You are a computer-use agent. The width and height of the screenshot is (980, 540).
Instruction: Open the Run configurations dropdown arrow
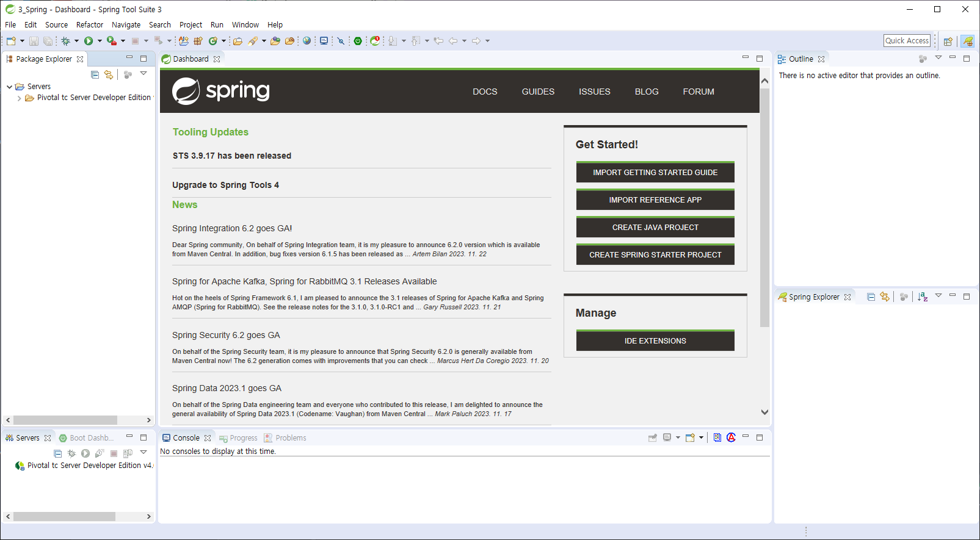(x=100, y=41)
